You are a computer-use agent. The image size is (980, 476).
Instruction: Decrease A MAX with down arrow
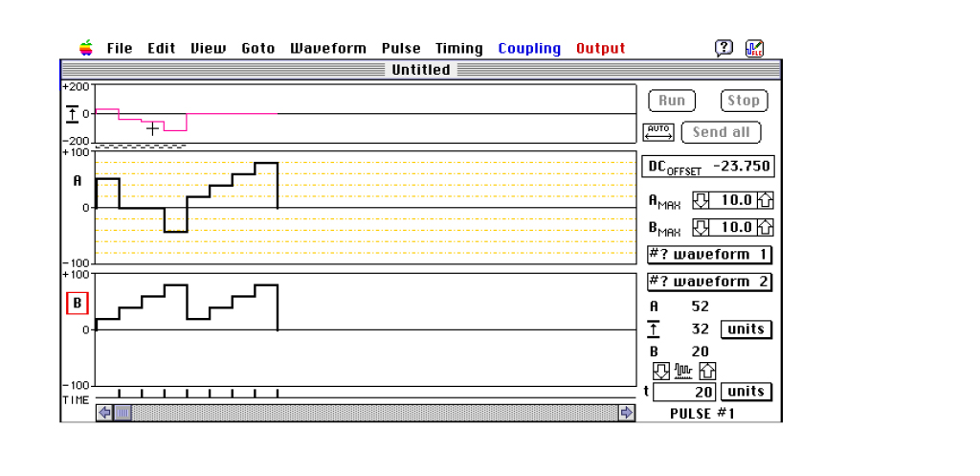pyautogui.click(x=701, y=201)
